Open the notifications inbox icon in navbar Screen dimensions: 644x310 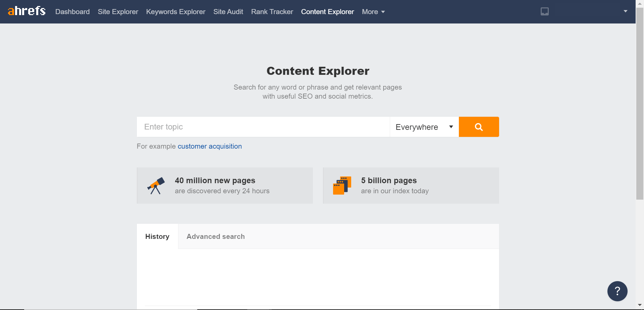pyautogui.click(x=544, y=11)
